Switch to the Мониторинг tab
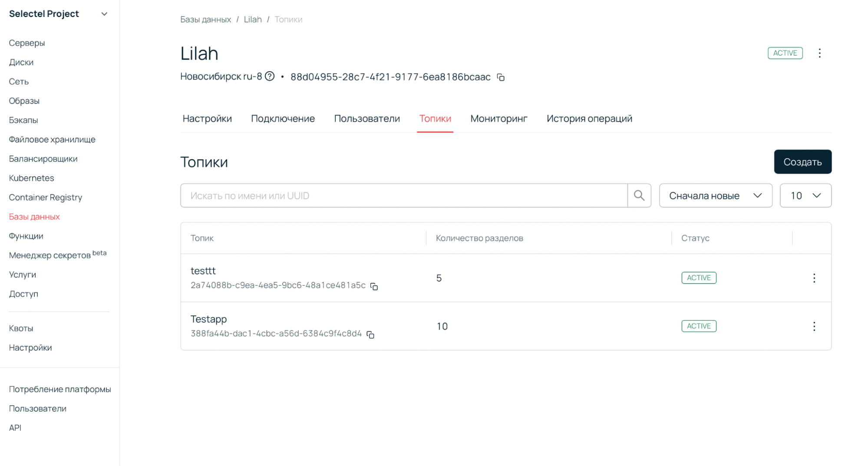Screen dimensions: 868x466 pos(498,119)
